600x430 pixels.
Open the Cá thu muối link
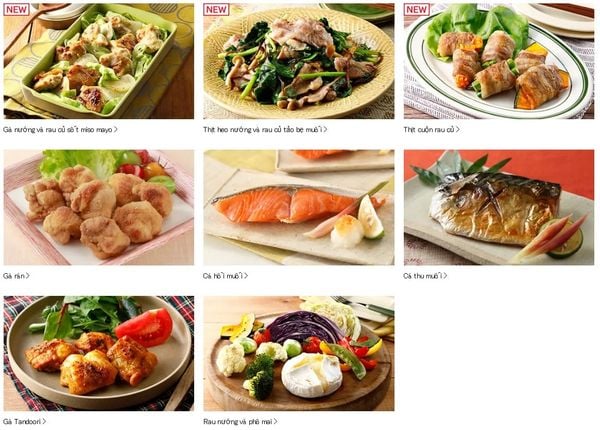point(425,276)
